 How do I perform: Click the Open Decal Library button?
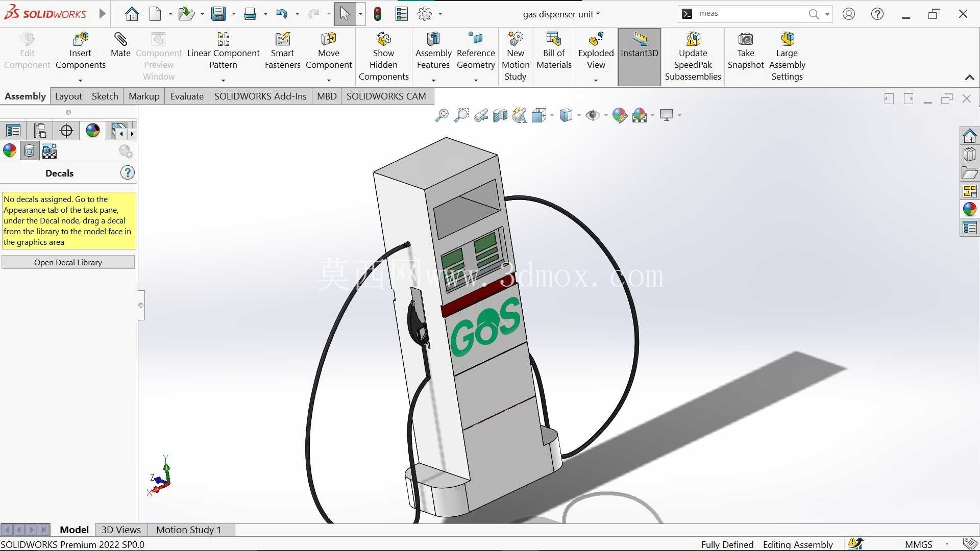point(68,262)
